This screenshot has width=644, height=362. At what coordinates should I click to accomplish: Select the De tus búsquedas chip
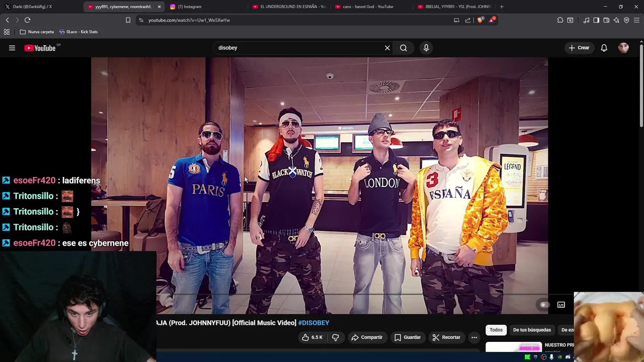click(x=532, y=330)
